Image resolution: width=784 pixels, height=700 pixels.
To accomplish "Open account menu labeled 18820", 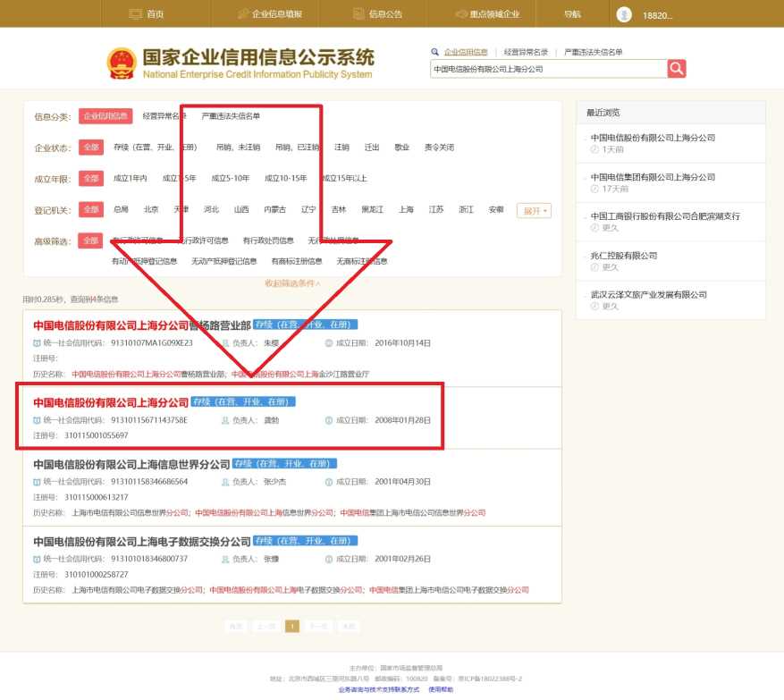I will (657, 15).
